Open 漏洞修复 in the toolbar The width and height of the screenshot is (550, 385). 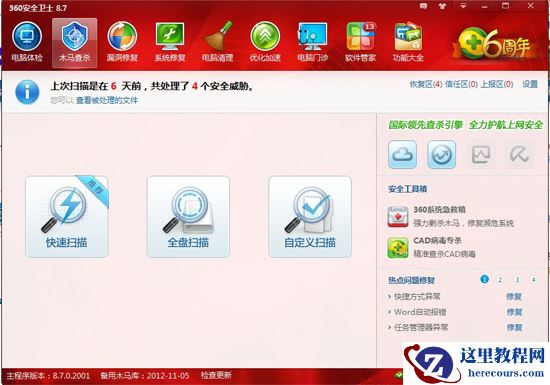tap(122, 42)
